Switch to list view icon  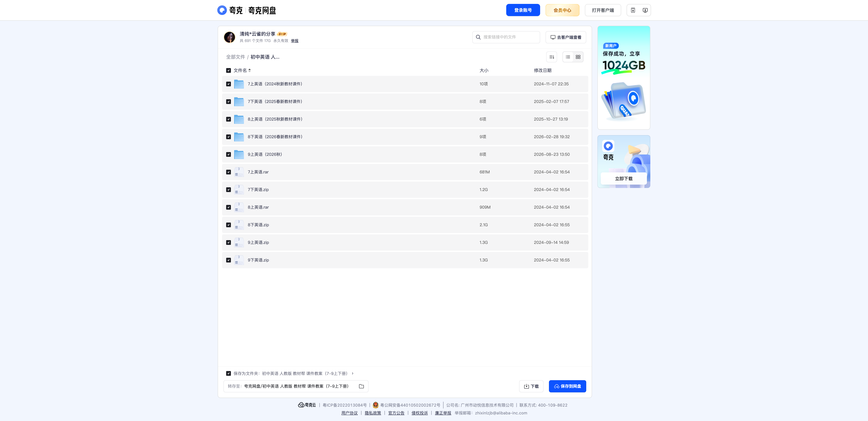pyautogui.click(x=568, y=57)
